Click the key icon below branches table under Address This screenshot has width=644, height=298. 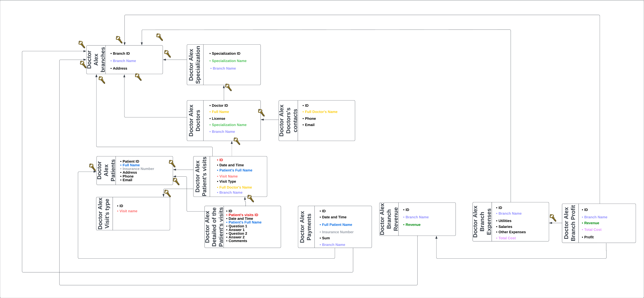pyautogui.click(x=138, y=77)
